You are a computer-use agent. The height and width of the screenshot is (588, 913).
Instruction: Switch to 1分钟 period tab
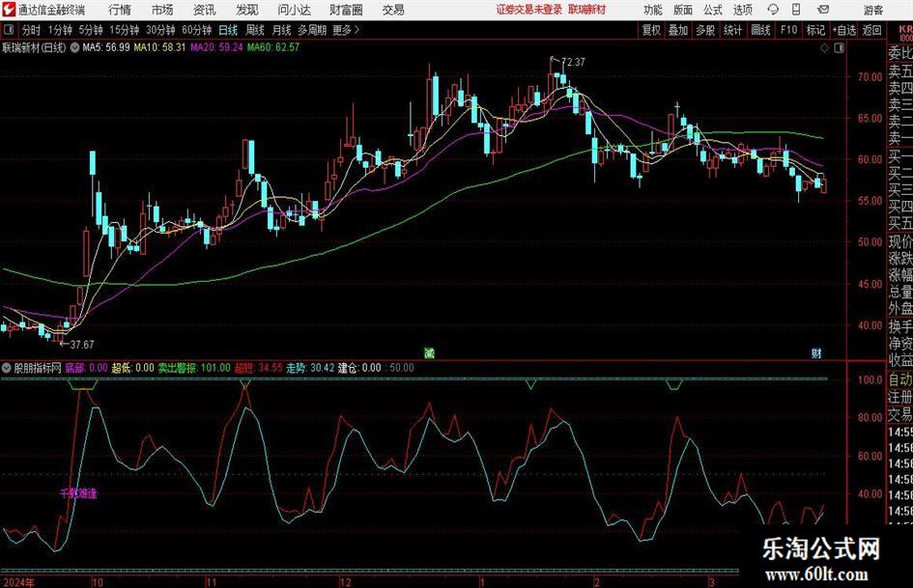coord(59,30)
